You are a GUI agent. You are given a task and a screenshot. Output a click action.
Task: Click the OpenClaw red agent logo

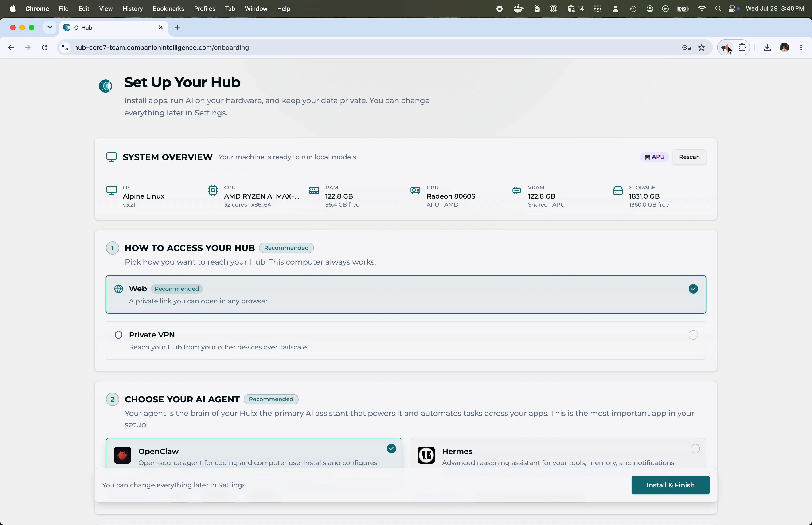(x=122, y=455)
